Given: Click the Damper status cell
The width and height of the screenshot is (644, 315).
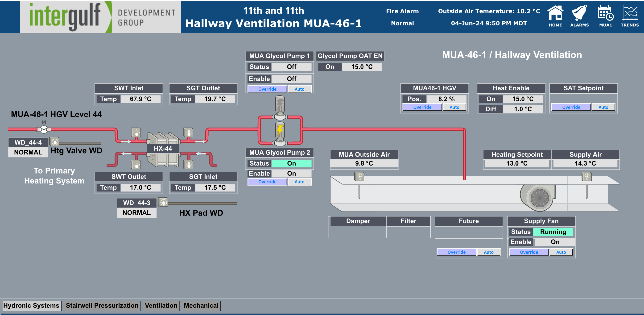Looking at the screenshot, I should pyautogui.click(x=358, y=232).
